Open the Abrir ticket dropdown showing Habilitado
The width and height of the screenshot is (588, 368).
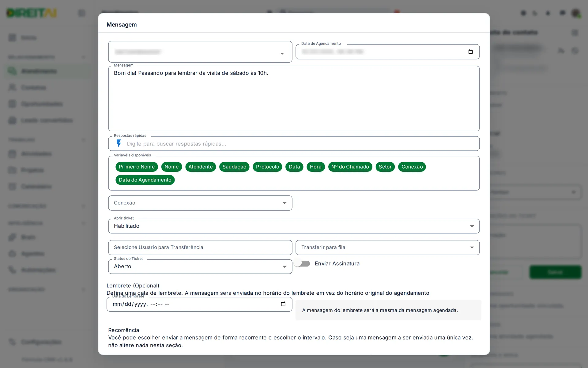point(294,226)
